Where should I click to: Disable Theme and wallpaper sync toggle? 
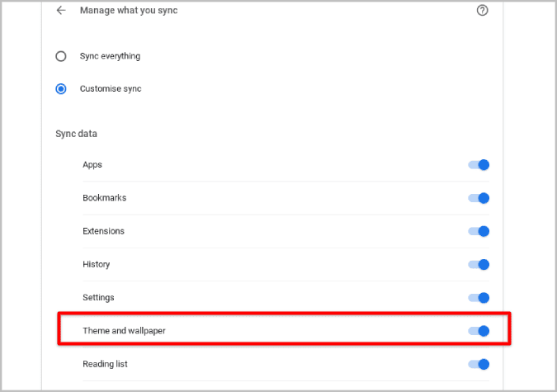click(479, 331)
